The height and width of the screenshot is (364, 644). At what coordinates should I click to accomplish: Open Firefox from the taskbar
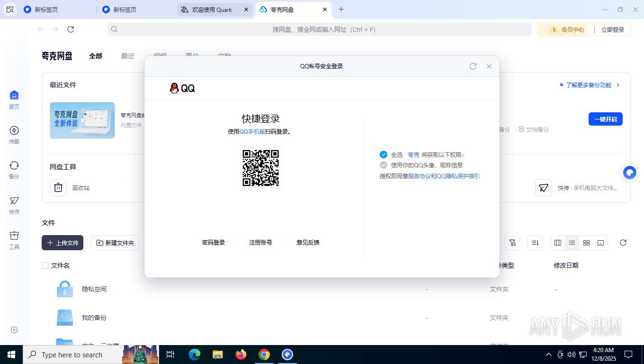click(241, 355)
